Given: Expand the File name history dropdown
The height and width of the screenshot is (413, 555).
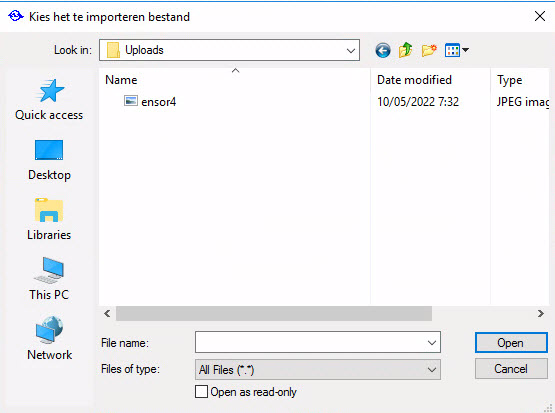Looking at the screenshot, I should [432, 343].
